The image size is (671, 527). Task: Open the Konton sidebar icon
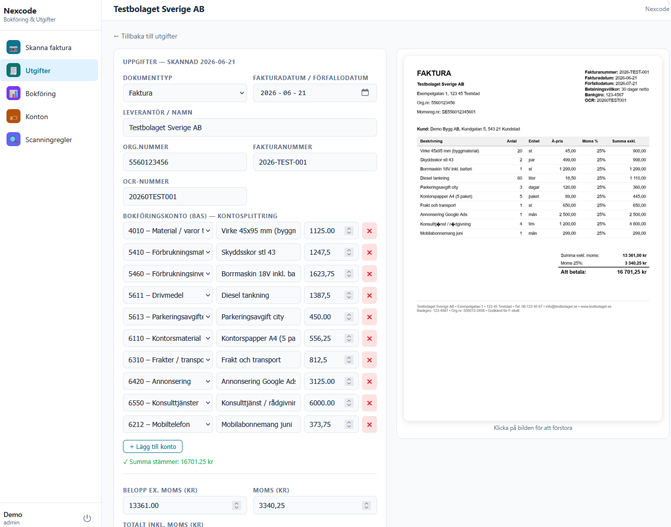coord(13,116)
